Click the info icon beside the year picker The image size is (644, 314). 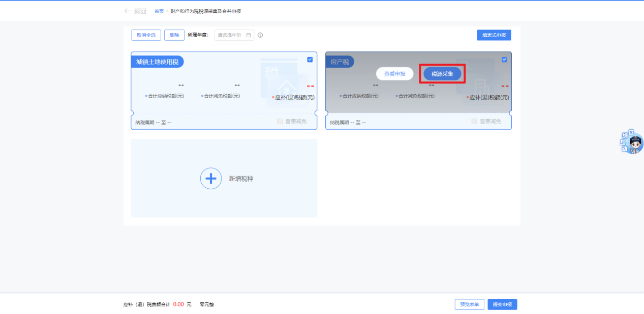(x=260, y=35)
